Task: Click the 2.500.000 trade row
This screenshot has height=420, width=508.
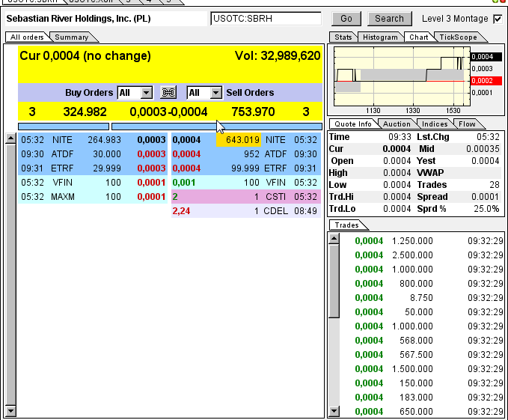Action: (423, 255)
